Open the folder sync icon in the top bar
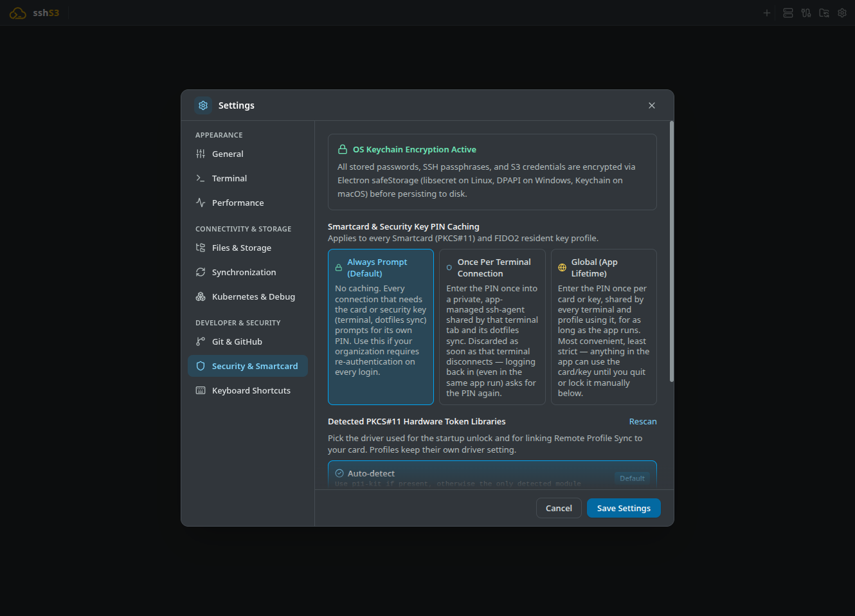 point(824,13)
